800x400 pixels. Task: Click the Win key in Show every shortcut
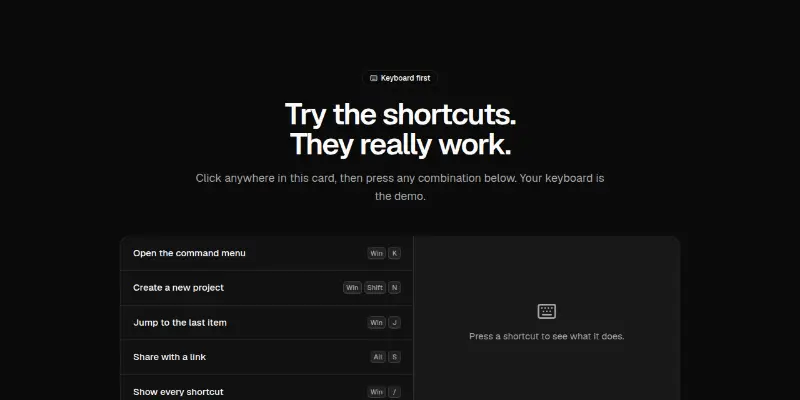click(377, 392)
